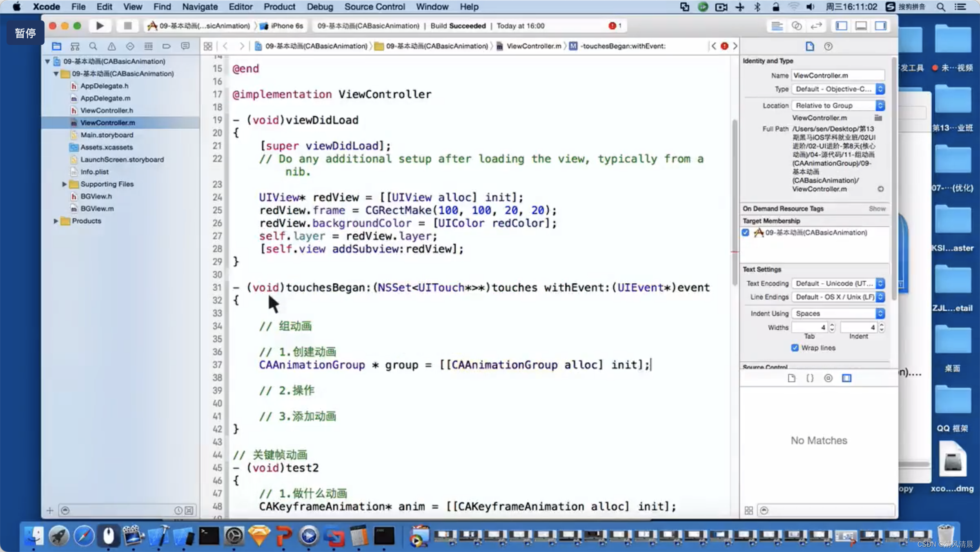Add a new file with the plus button
The image size is (980, 552).
tap(50, 510)
